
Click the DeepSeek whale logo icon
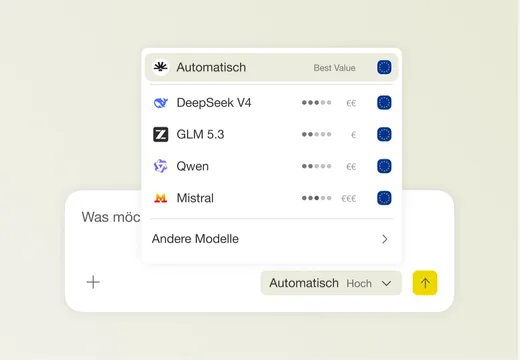coord(160,103)
